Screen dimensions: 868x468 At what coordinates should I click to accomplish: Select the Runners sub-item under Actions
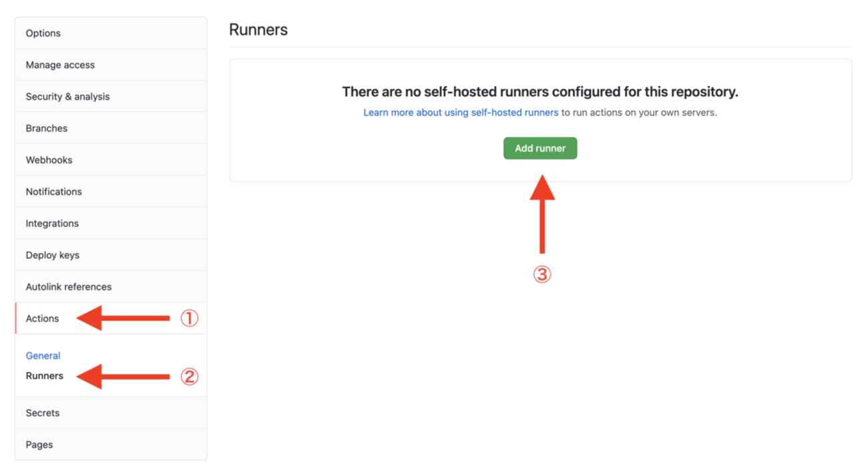click(x=45, y=376)
